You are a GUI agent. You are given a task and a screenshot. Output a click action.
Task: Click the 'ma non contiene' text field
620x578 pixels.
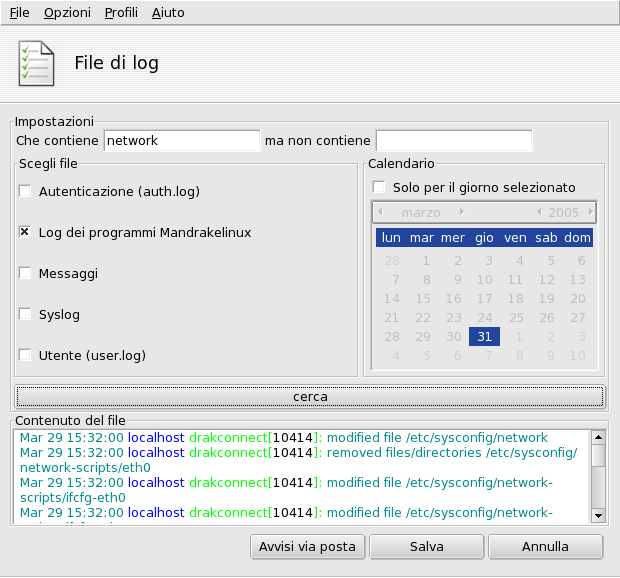[x=454, y=141]
